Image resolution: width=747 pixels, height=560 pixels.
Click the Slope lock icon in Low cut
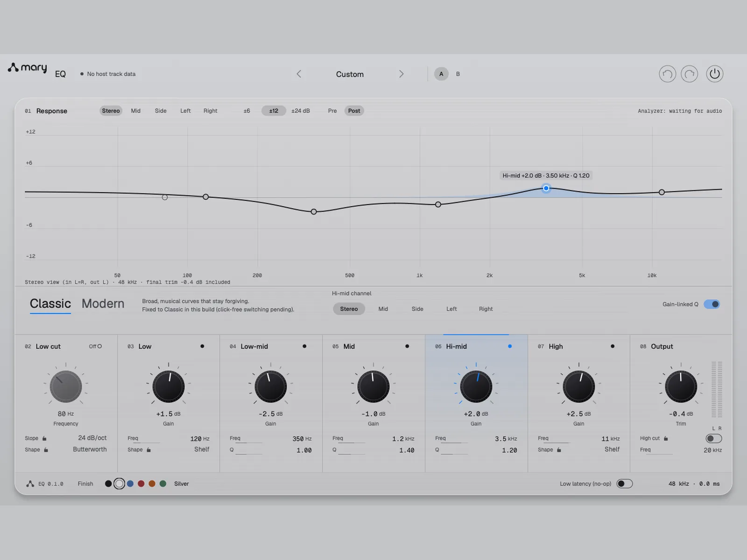point(45,439)
